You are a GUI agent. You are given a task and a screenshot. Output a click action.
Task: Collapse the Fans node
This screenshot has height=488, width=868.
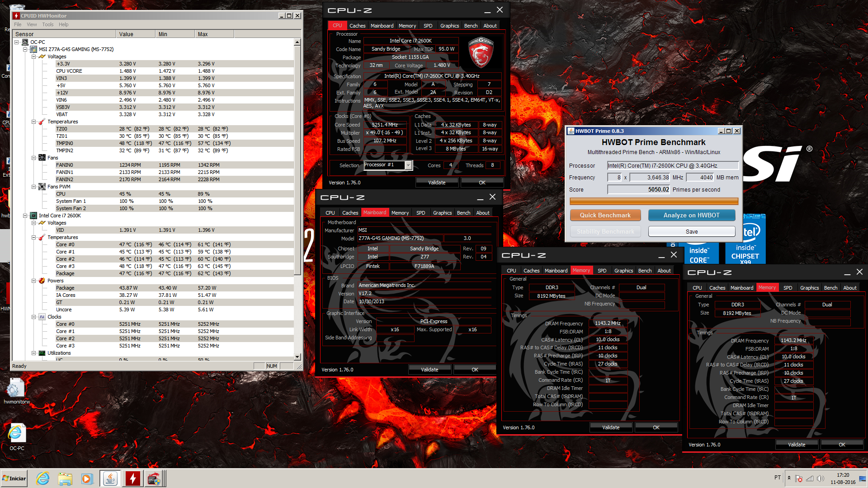(33, 158)
